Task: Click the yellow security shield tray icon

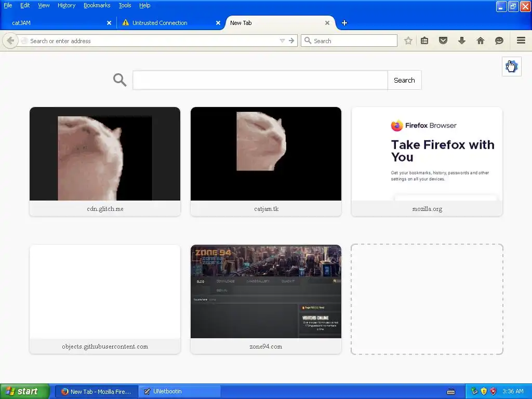Action: (484, 391)
